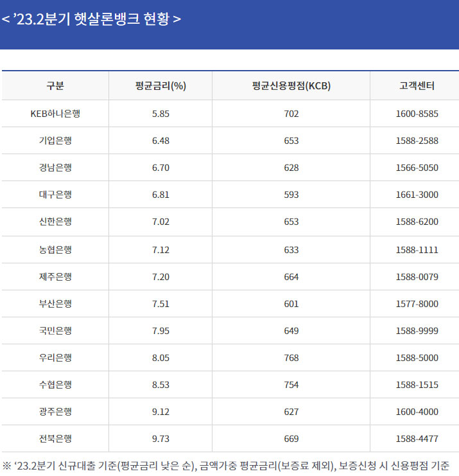Select the 구분 column header
This screenshot has height=476, width=459.
coord(55,85)
